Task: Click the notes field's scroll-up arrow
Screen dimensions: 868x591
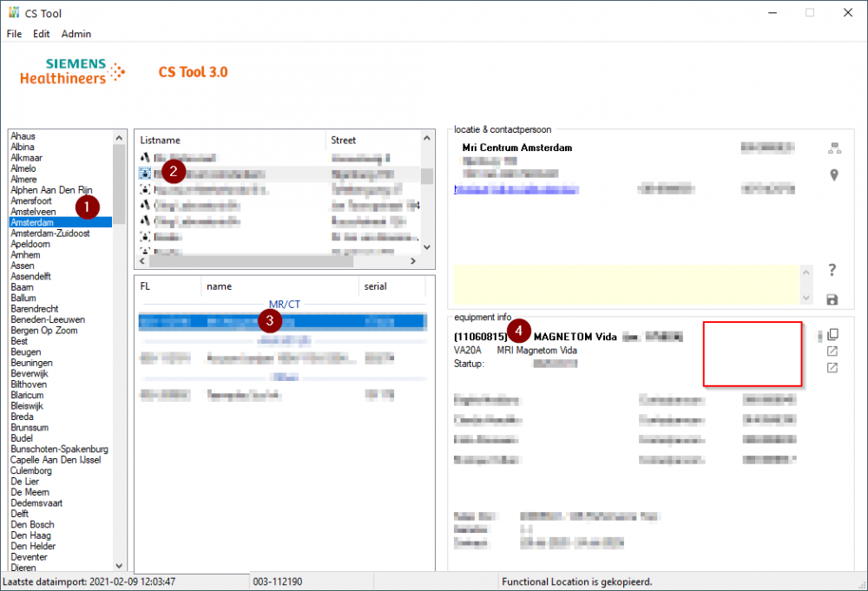Action: tap(806, 272)
